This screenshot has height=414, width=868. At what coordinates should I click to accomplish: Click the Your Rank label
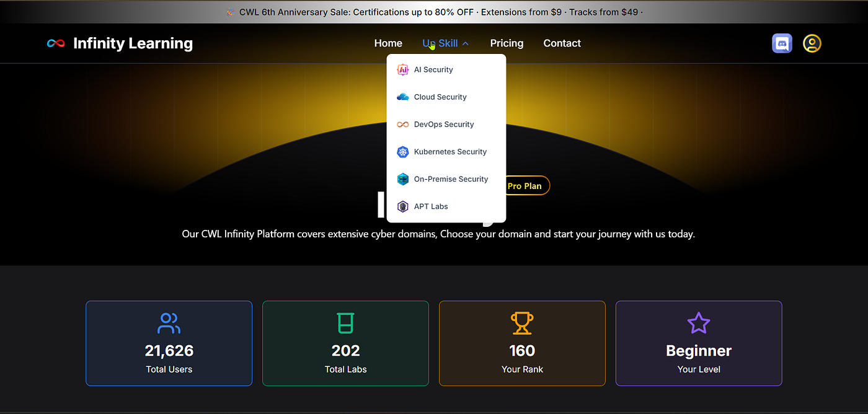(x=522, y=369)
